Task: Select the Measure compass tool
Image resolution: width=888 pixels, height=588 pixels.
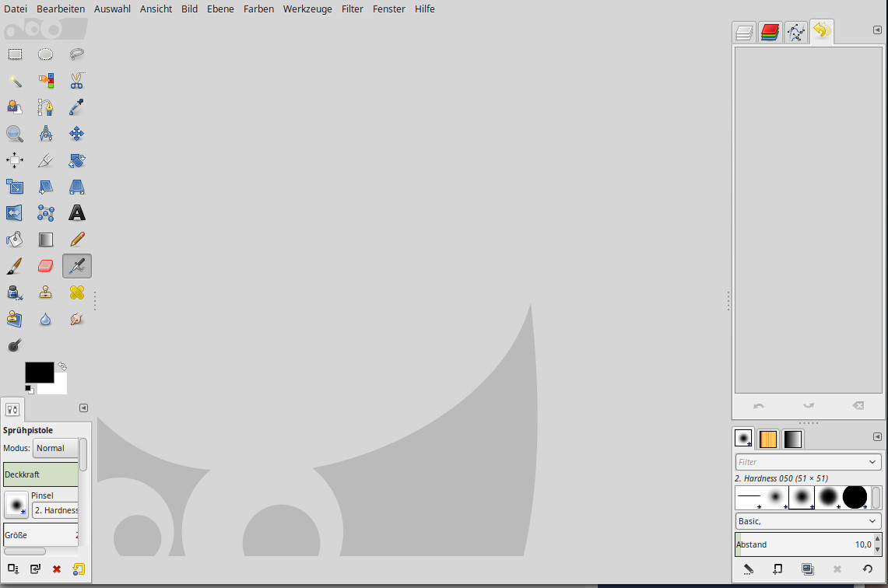Action: click(x=45, y=134)
